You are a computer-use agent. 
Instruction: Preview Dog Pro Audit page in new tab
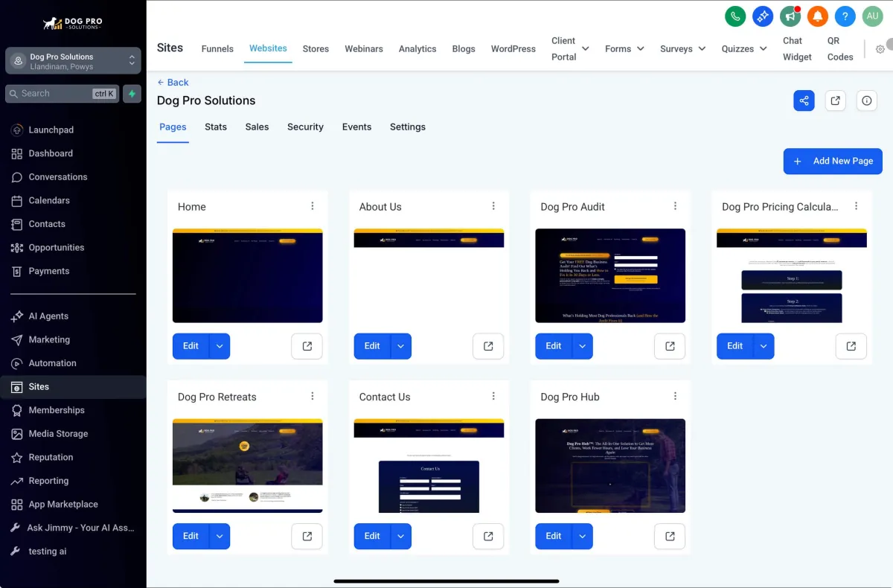coord(670,346)
